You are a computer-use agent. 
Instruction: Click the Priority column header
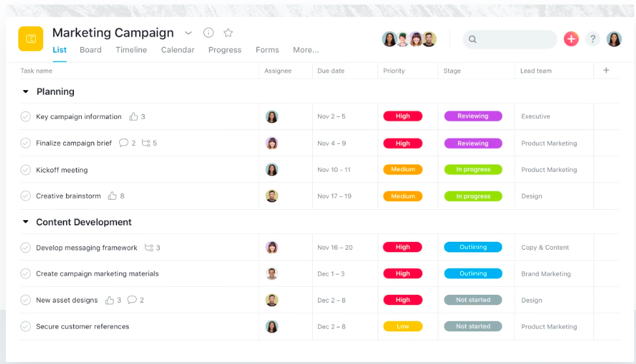394,71
